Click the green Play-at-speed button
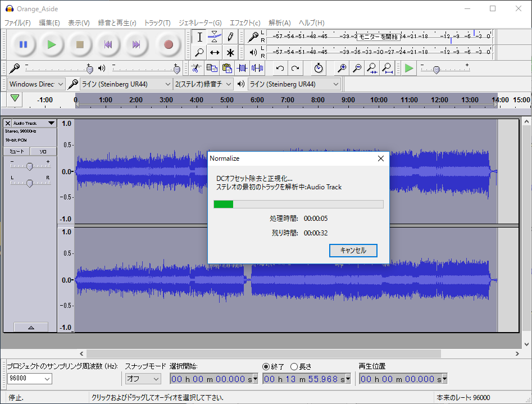 [409, 68]
